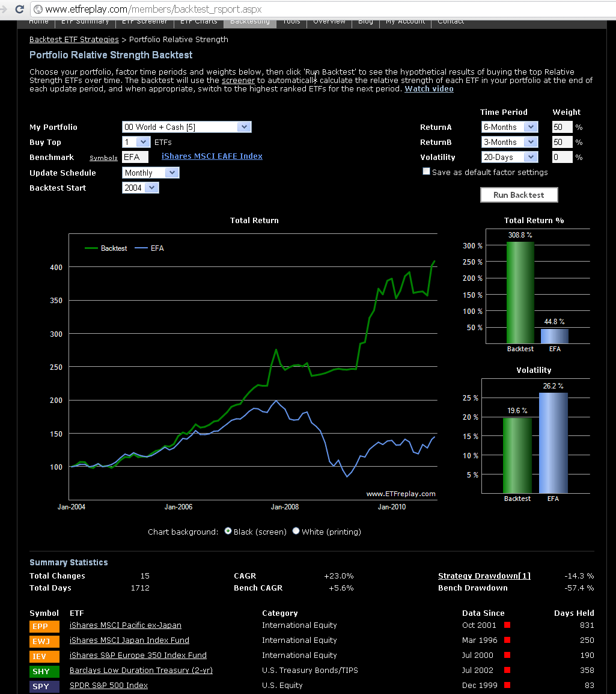The height and width of the screenshot is (694, 616).
Task: Click ReturnB weight field showing 50
Action: point(562,142)
